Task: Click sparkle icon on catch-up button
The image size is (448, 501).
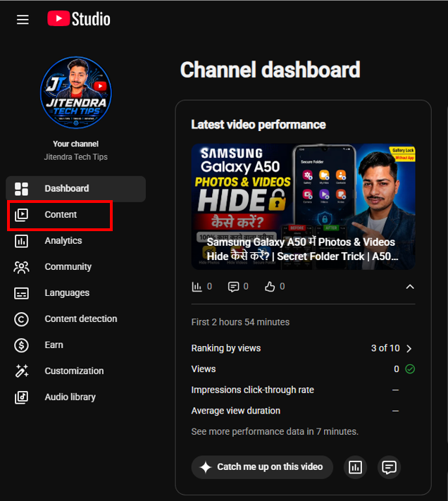Action: 206,467
